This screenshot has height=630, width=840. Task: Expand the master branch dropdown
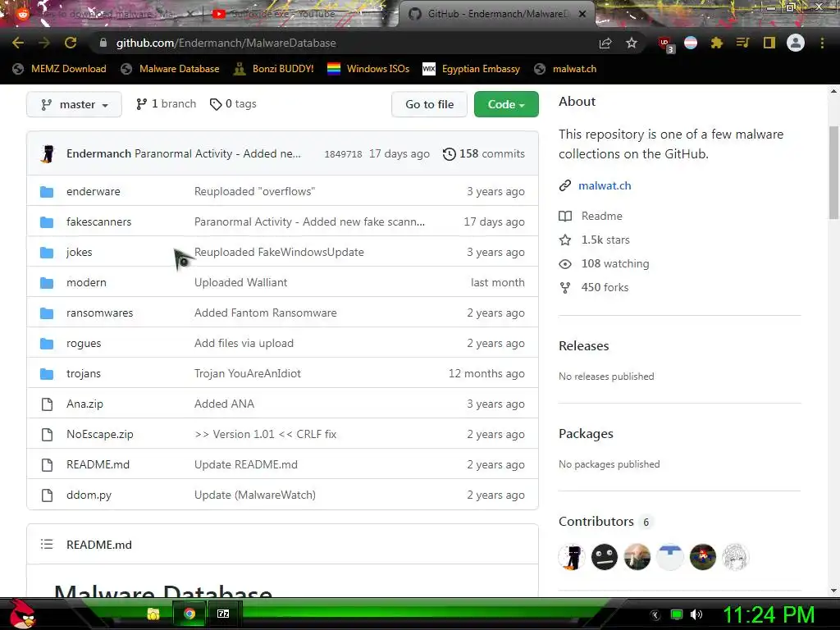[x=74, y=104]
